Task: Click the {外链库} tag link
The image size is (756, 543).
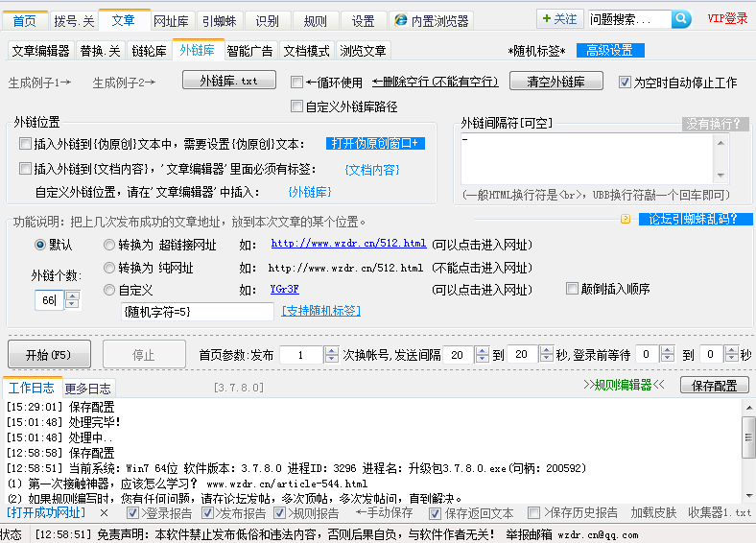Action: 310,192
